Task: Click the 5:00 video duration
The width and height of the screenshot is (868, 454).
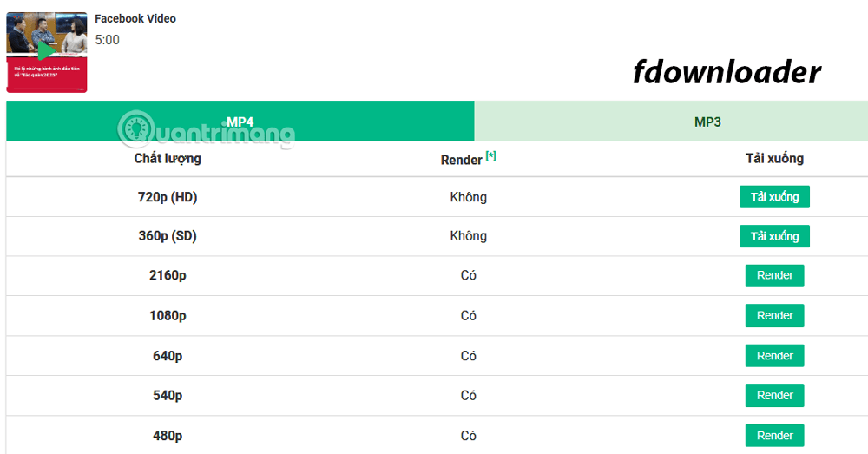Action: [x=107, y=40]
